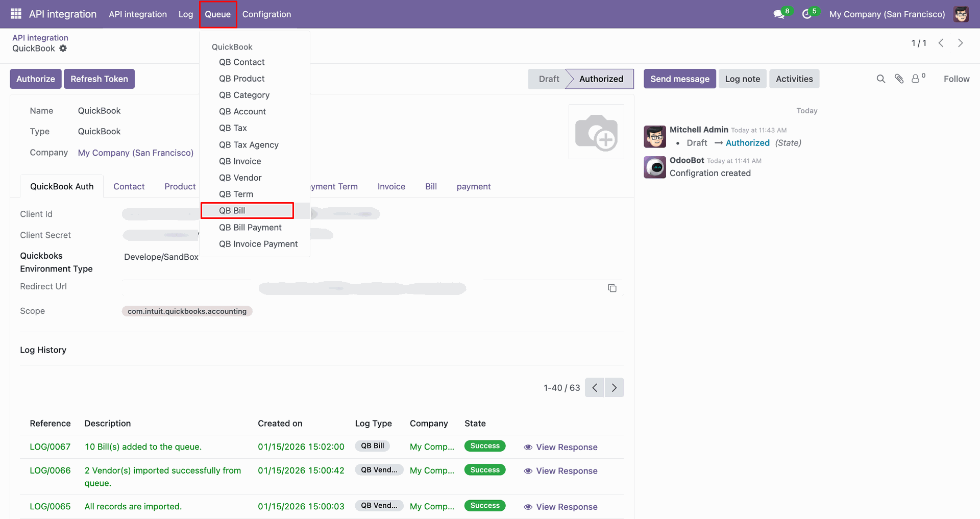The width and height of the screenshot is (980, 519).
Task: Open log record LOG/0066
Action: point(50,471)
